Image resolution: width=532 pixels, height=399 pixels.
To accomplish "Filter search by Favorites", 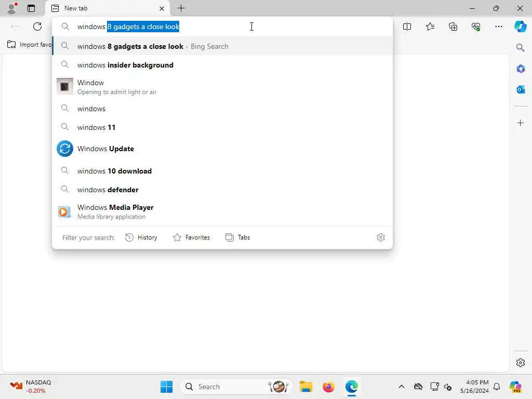I will (x=191, y=237).
